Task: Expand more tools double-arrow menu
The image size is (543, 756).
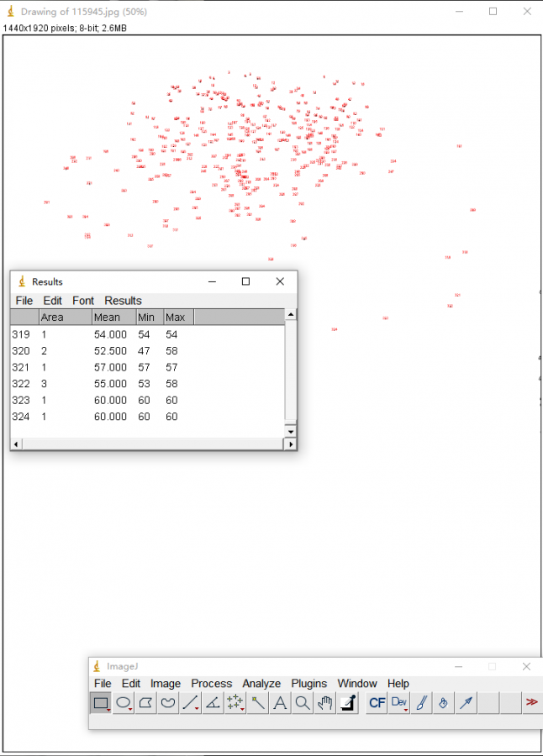Action: pos(531,703)
